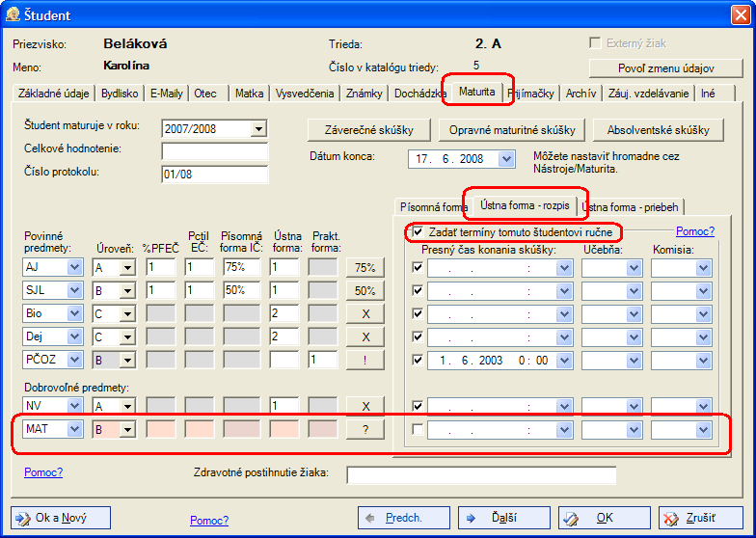Open the Pomoc? link next to manual terms
Screen dimensions: 756x538
click(694, 231)
